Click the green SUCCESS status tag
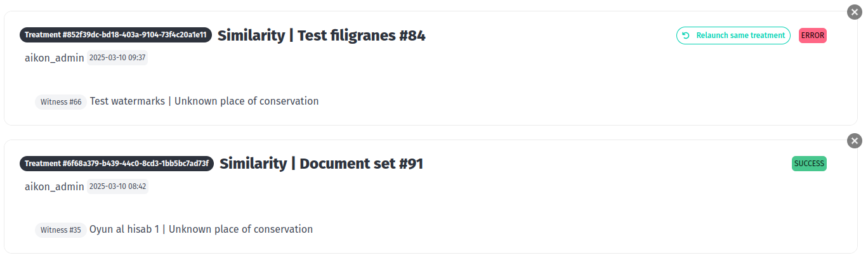The width and height of the screenshot is (868, 260). [809, 164]
